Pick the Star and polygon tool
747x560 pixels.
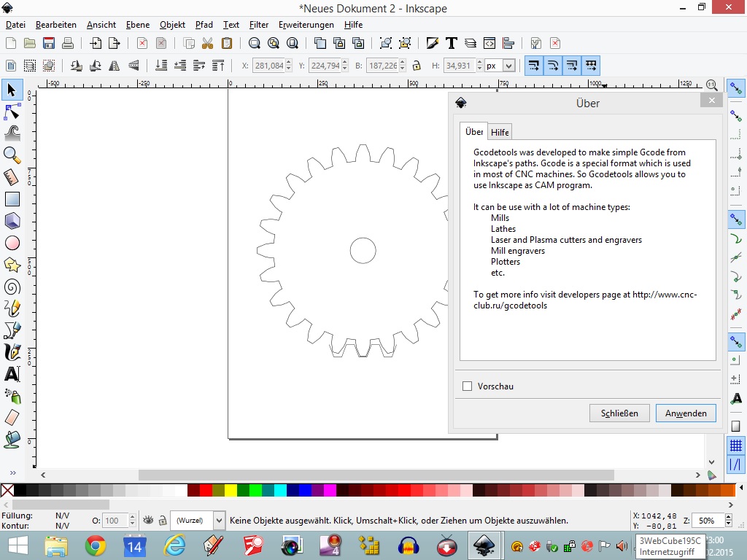12,265
